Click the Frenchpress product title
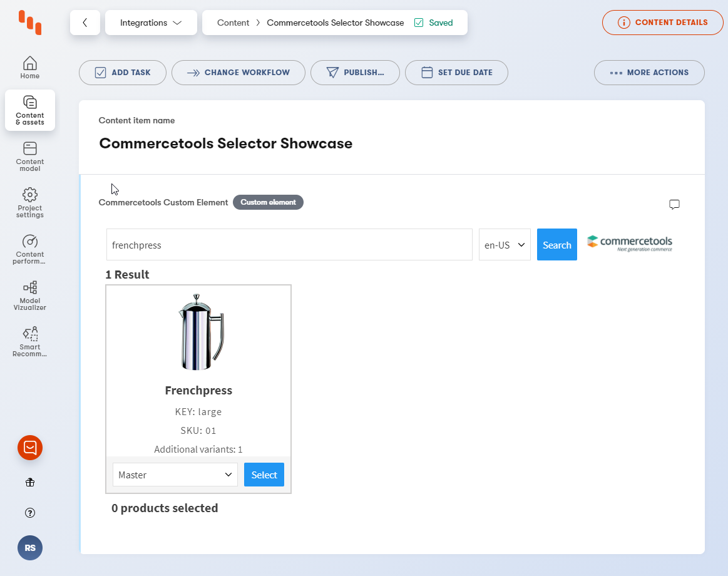Viewport: 728px width, 576px height. click(198, 390)
